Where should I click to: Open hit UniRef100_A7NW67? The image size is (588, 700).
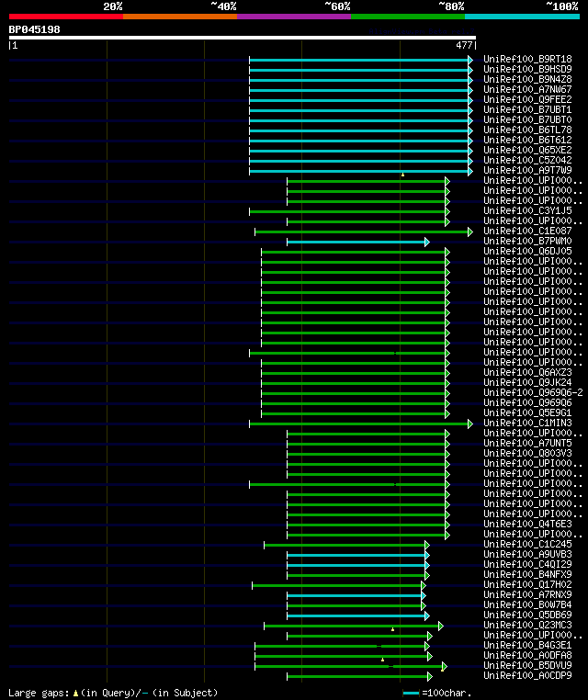[x=527, y=89]
